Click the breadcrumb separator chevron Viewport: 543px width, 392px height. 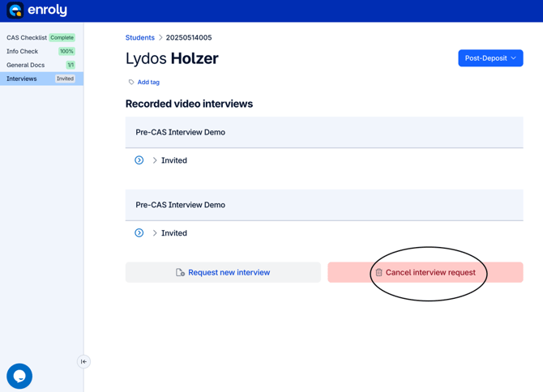(x=160, y=37)
